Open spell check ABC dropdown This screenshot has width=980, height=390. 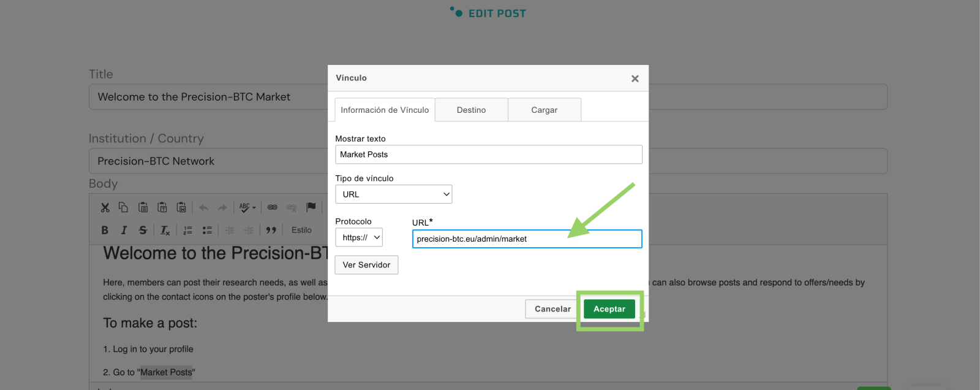(x=247, y=207)
